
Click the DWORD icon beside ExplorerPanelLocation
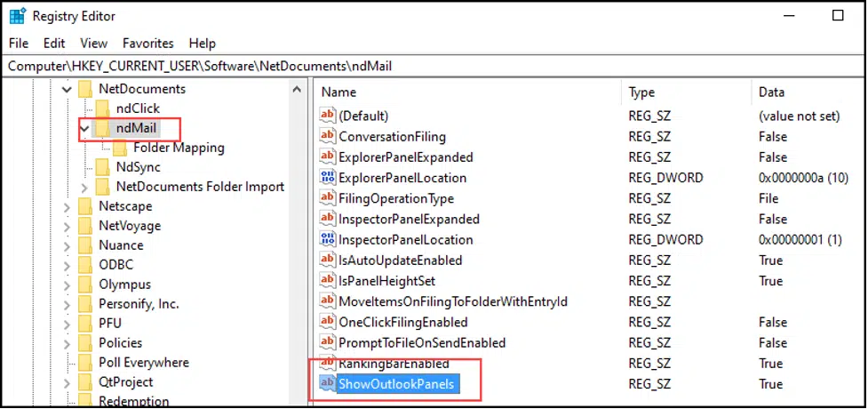pyautogui.click(x=328, y=177)
